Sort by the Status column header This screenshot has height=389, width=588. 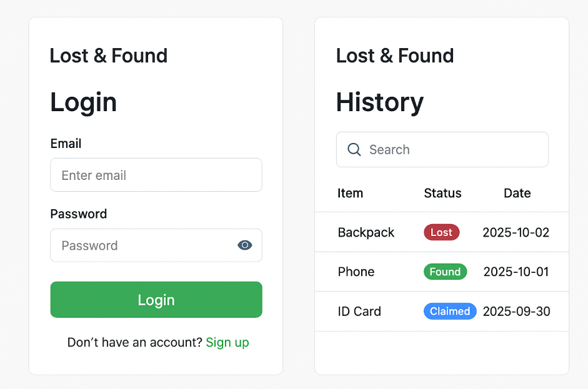click(442, 193)
